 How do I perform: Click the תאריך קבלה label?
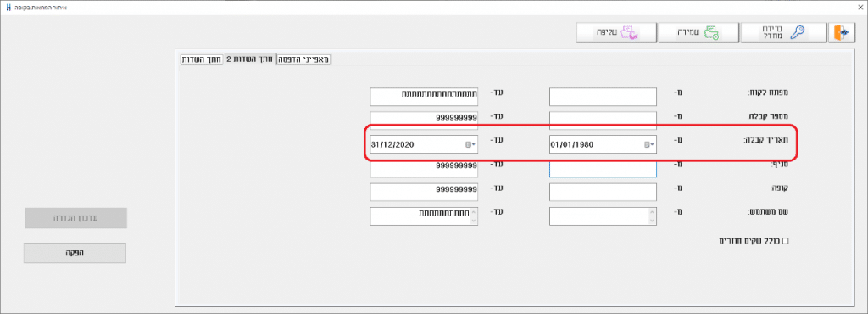point(766,141)
